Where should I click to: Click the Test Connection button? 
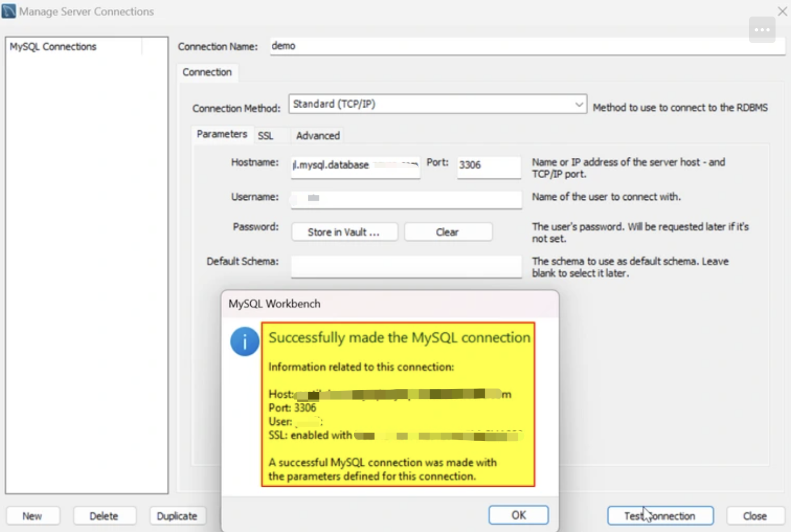coord(660,516)
